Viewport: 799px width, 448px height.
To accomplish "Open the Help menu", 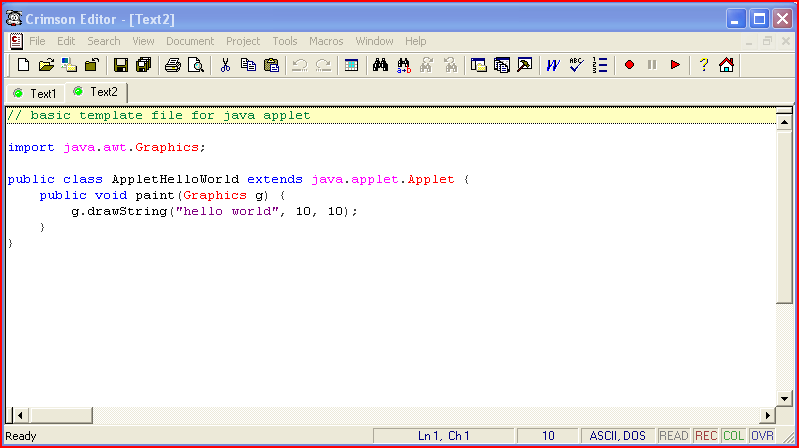I will [x=416, y=41].
